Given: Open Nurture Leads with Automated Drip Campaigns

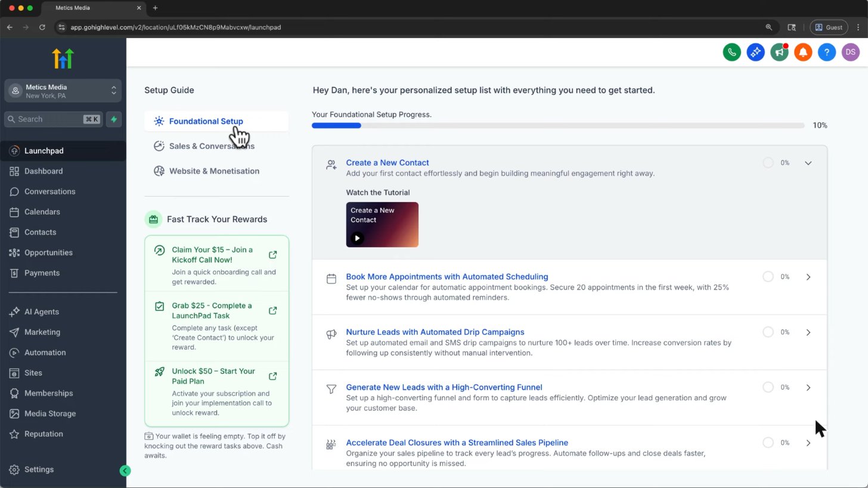Looking at the screenshot, I should (435, 332).
